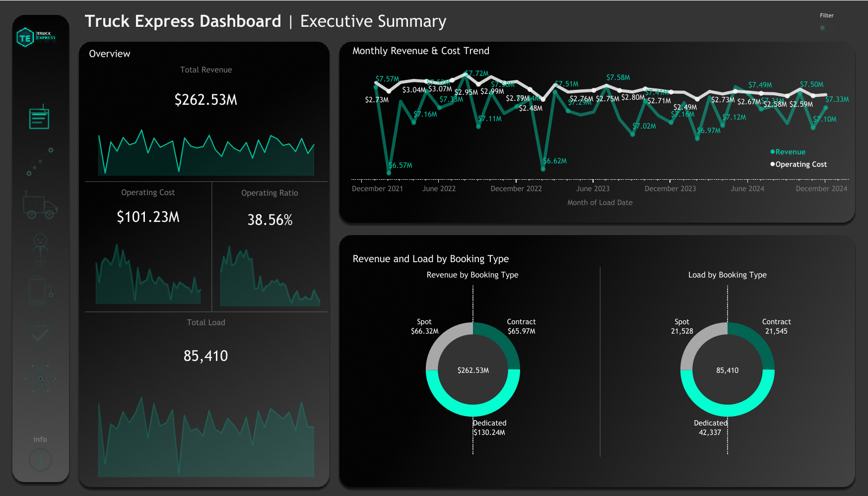Click the Total Load area sparkline
Image resolution: width=868 pixels, height=496 pixels.
coord(206,437)
